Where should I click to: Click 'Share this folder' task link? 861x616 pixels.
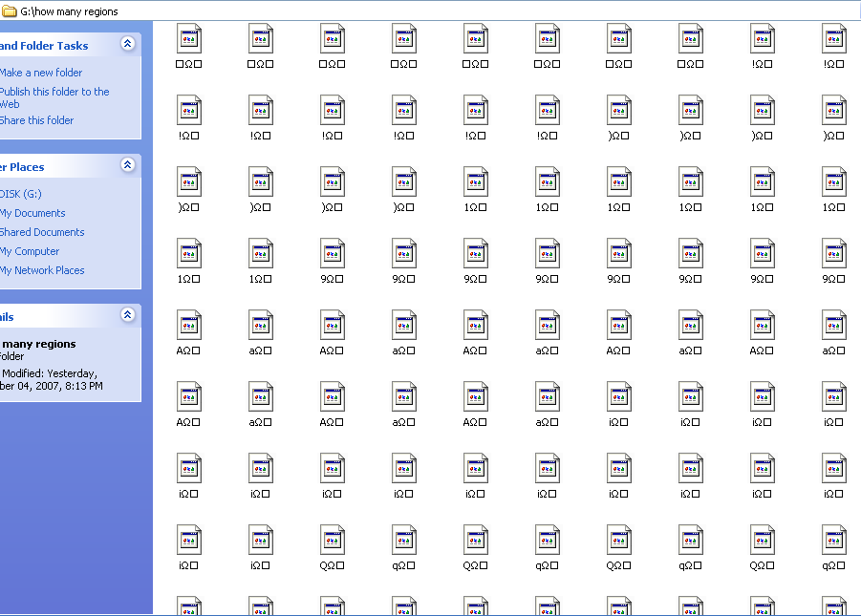click(x=37, y=120)
